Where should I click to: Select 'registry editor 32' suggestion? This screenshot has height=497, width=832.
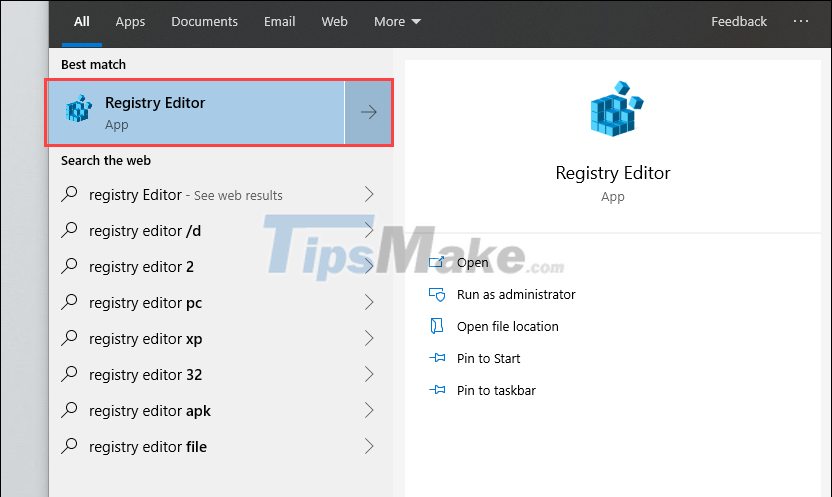pos(220,374)
